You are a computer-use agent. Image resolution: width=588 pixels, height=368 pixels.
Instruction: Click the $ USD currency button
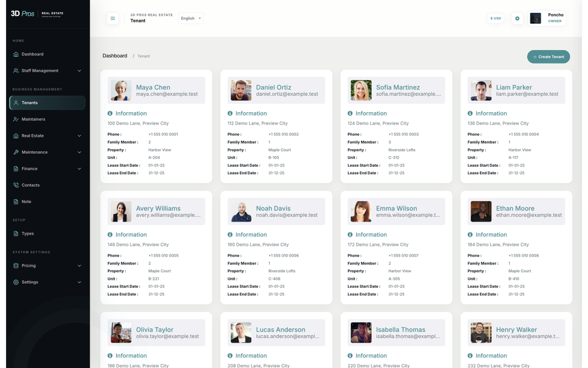click(x=496, y=18)
